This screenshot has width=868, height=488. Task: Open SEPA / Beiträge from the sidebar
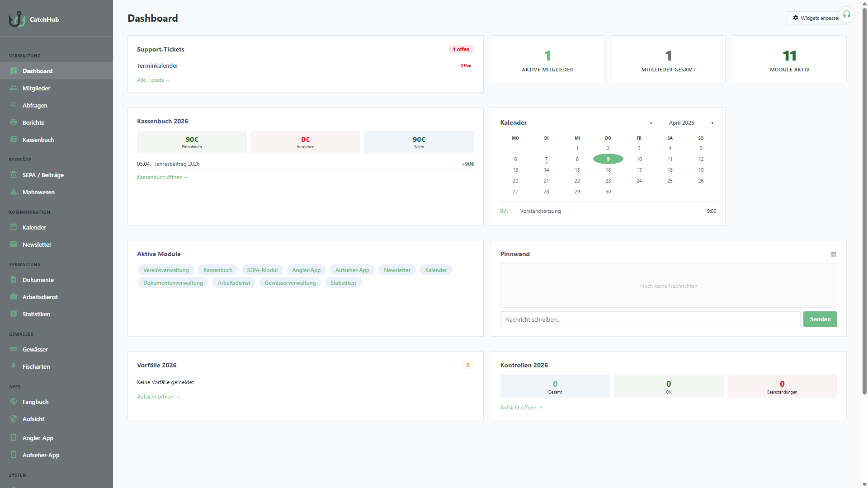[x=43, y=175]
